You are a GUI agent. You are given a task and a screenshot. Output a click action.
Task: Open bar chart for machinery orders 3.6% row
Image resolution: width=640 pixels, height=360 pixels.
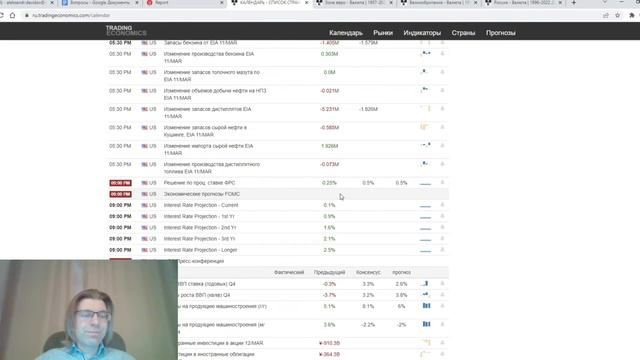[x=426, y=324]
